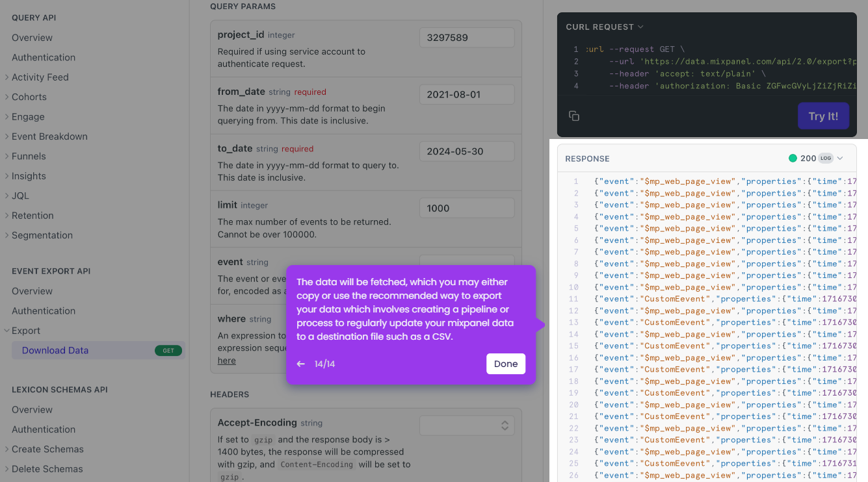The image size is (868, 482).
Task: Click the back arrow in the purple tour tooltip
Action: (x=300, y=364)
